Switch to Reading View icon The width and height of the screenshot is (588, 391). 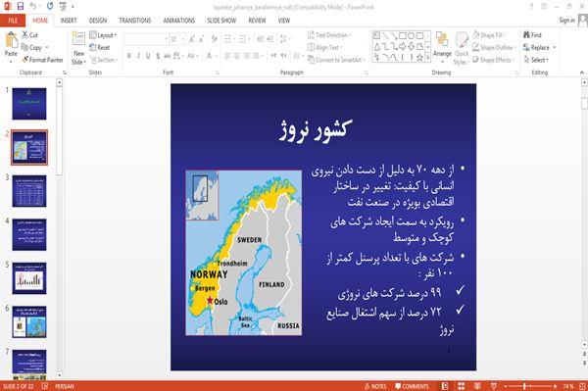477,386
